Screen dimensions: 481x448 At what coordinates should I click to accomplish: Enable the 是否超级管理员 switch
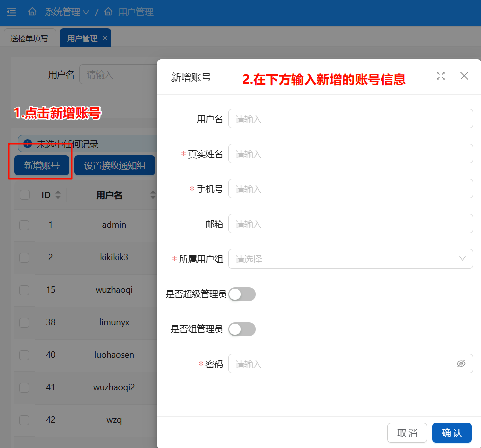pyautogui.click(x=242, y=294)
